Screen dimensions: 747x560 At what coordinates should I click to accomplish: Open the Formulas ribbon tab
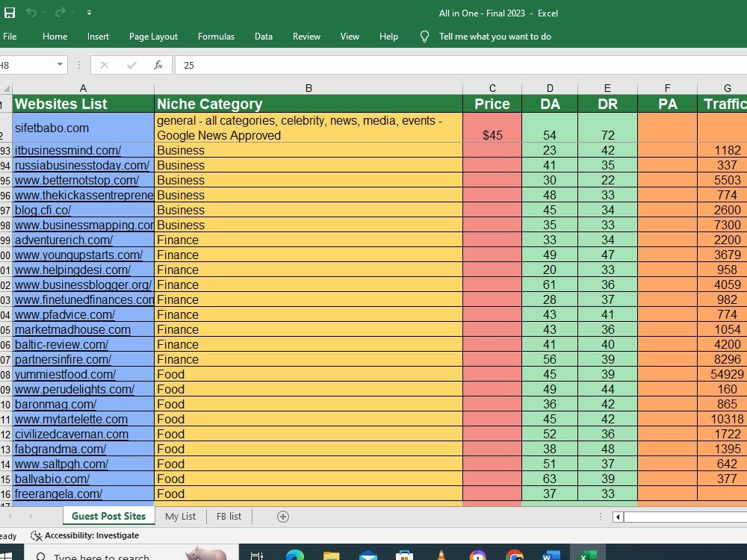(x=217, y=37)
